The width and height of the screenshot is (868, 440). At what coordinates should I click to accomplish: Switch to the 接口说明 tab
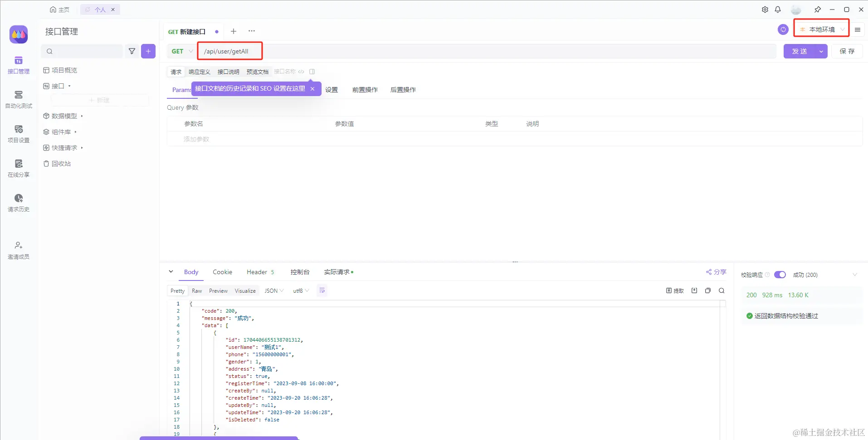pyautogui.click(x=229, y=72)
